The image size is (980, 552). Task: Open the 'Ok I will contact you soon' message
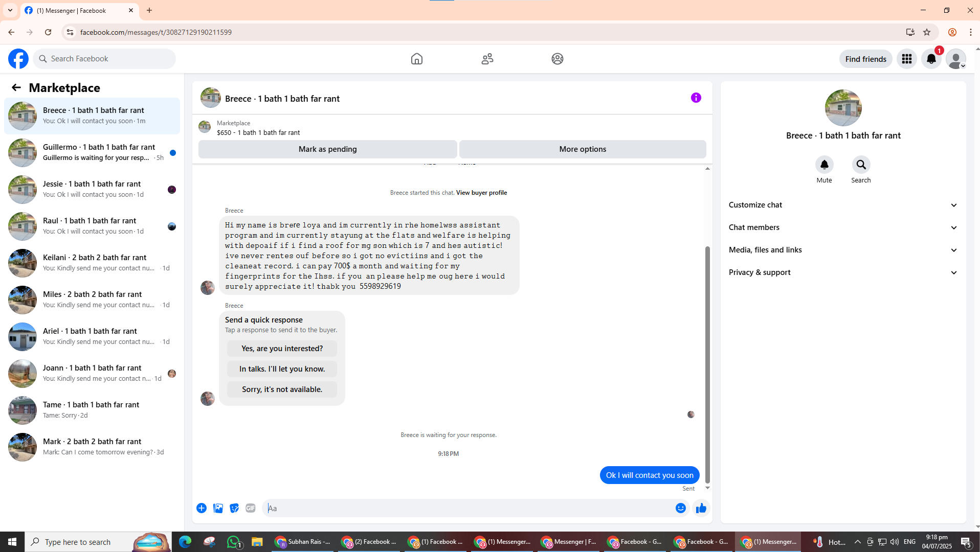[x=650, y=475]
